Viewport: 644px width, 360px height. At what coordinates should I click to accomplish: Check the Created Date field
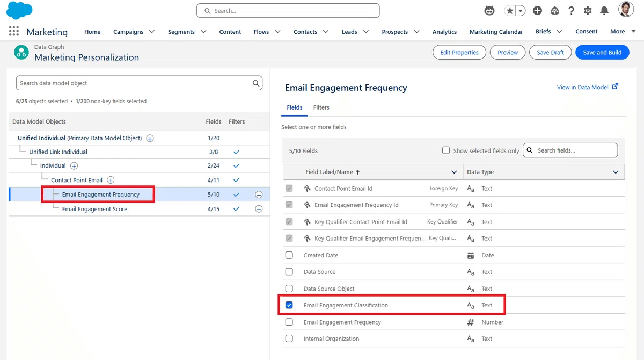tap(289, 255)
